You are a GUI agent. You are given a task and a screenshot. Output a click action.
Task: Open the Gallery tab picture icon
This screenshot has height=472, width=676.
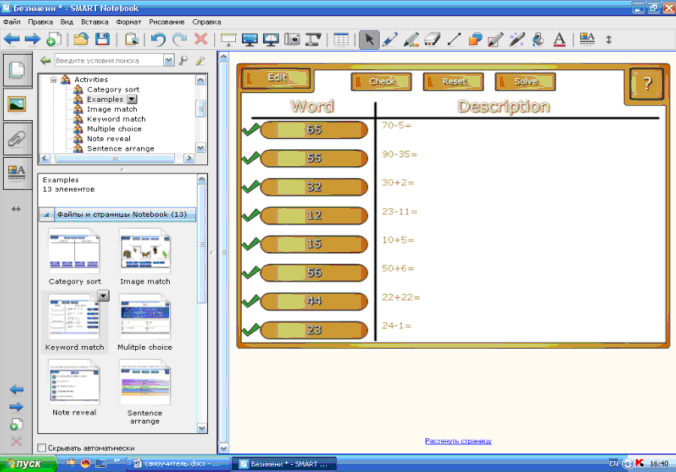tap(17, 103)
